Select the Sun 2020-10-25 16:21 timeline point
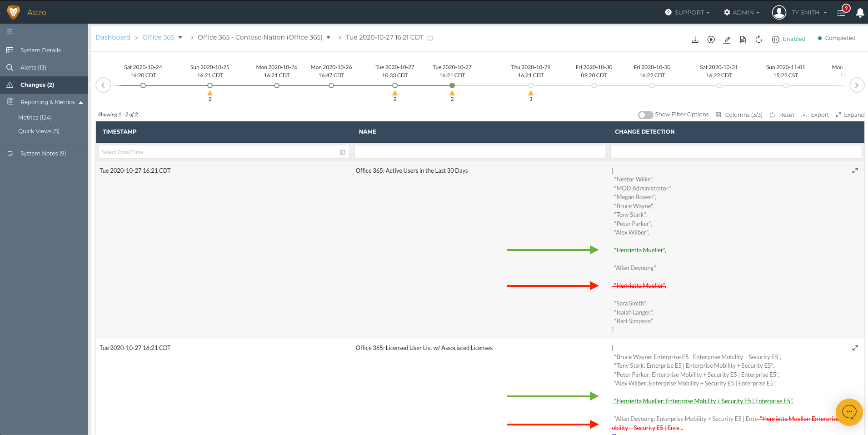 coord(210,85)
